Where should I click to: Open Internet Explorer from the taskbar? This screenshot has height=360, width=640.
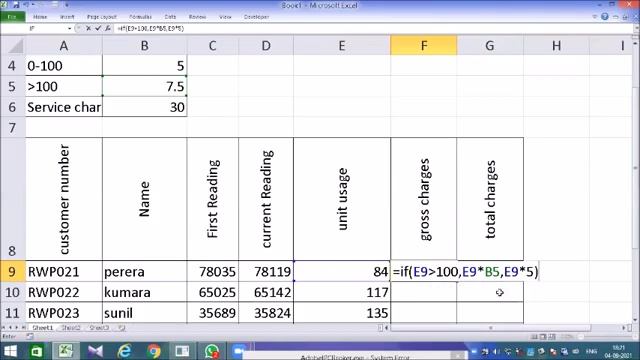124,351
